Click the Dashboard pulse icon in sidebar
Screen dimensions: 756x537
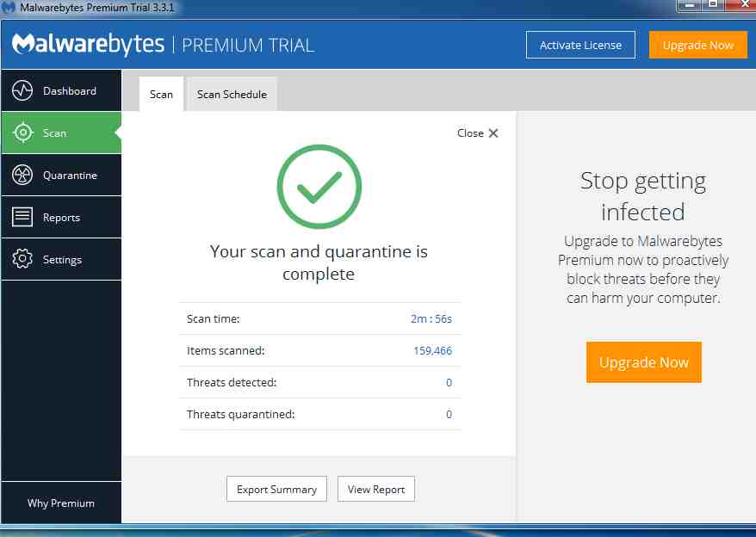(x=22, y=91)
